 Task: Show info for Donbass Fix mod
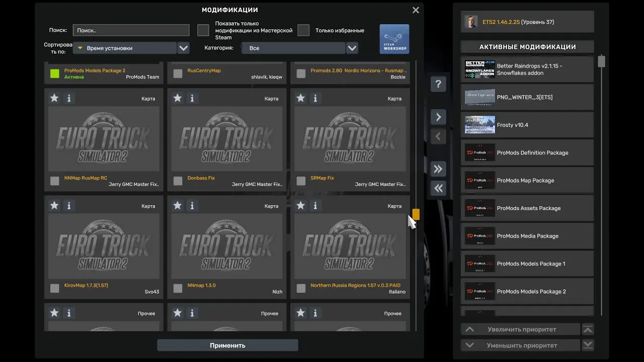(192, 98)
